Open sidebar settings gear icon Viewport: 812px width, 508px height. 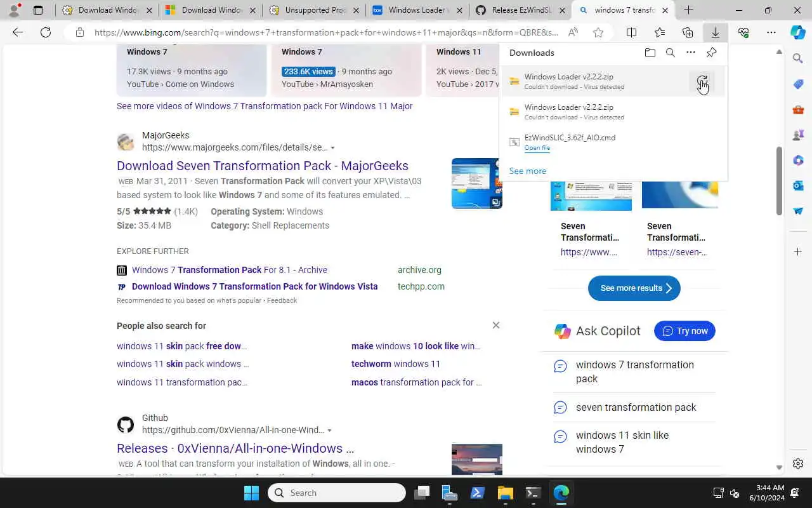pos(798,464)
